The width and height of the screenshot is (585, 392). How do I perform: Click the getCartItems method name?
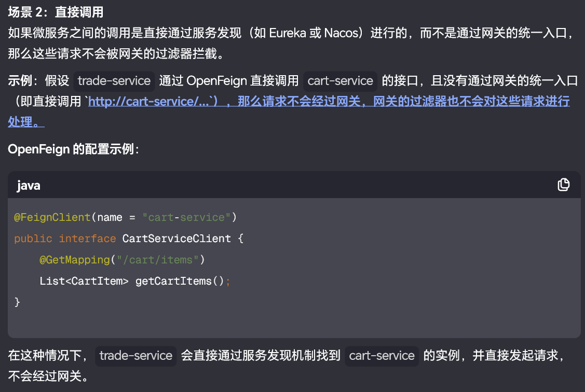click(x=173, y=281)
